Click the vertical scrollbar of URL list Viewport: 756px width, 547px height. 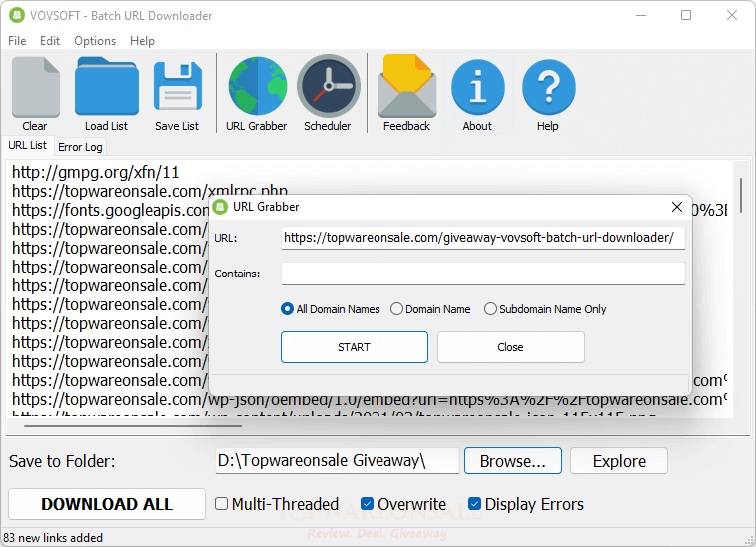tap(740, 196)
